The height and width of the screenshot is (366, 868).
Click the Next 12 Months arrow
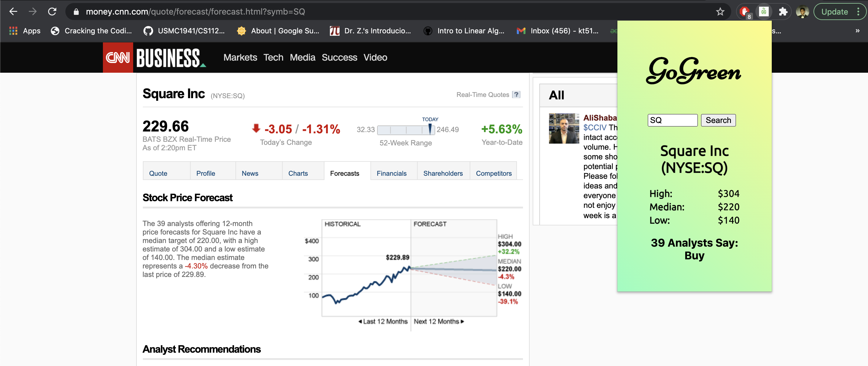tap(462, 321)
